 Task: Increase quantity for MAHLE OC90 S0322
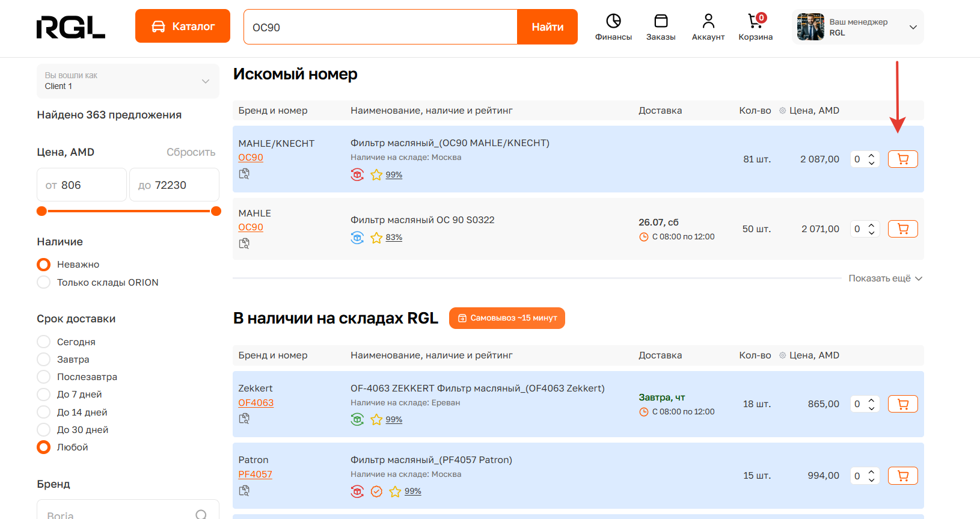(871, 225)
